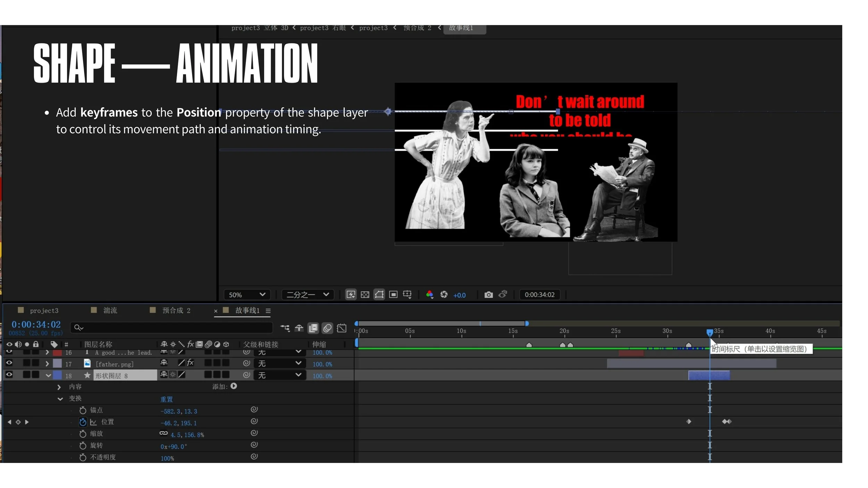Open grid and guide options icon
The image size is (868, 488).
click(x=407, y=295)
